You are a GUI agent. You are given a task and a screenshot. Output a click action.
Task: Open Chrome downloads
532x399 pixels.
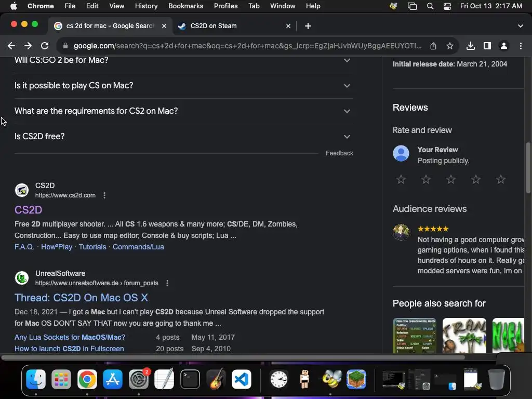pos(471,46)
